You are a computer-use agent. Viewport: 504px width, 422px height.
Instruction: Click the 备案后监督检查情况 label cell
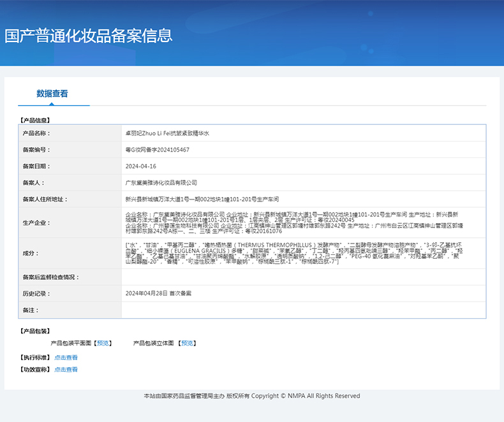coord(70,277)
